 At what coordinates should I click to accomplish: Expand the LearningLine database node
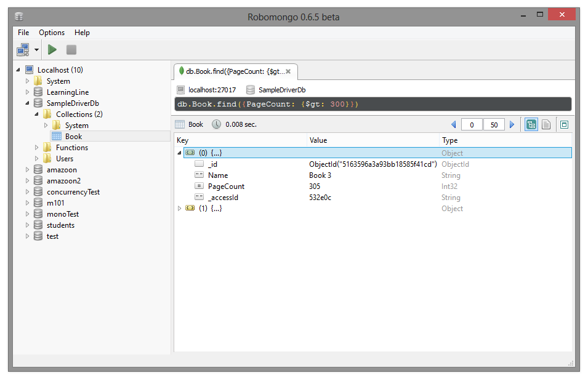[27, 92]
